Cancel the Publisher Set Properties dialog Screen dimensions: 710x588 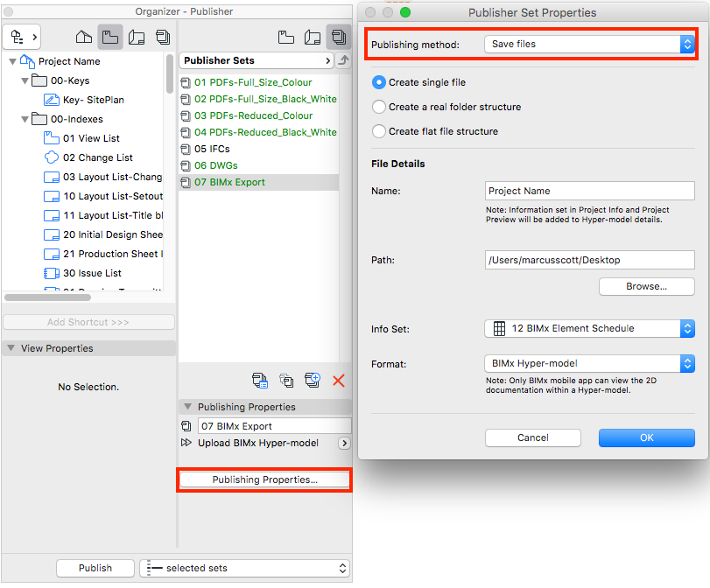(x=532, y=437)
